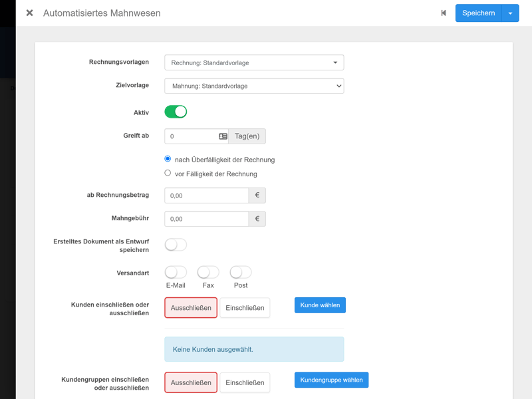Select Einschließen for Kundengruppen
The height and width of the screenshot is (399, 532).
[245, 382]
